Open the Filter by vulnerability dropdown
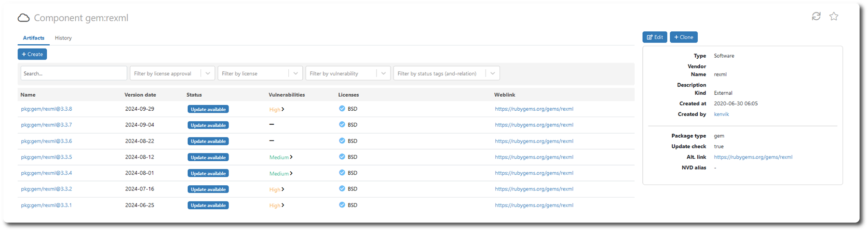The image size is (868, 231). pyautogui.click(x=383, y=74)
